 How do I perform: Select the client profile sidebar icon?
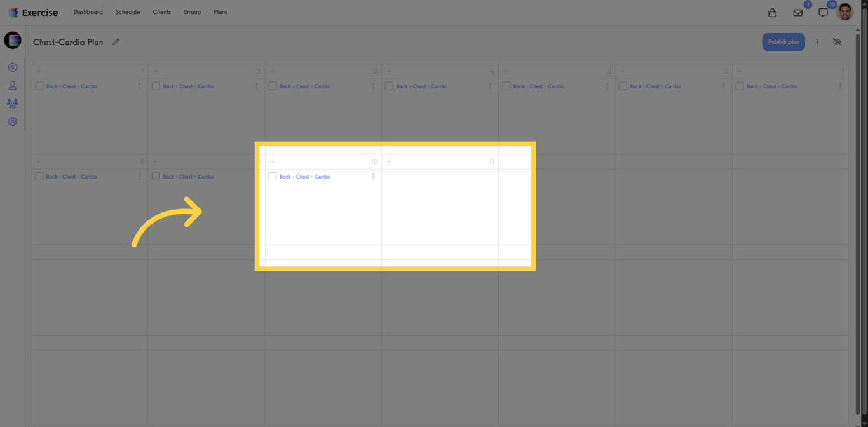(x=12, y=85)
